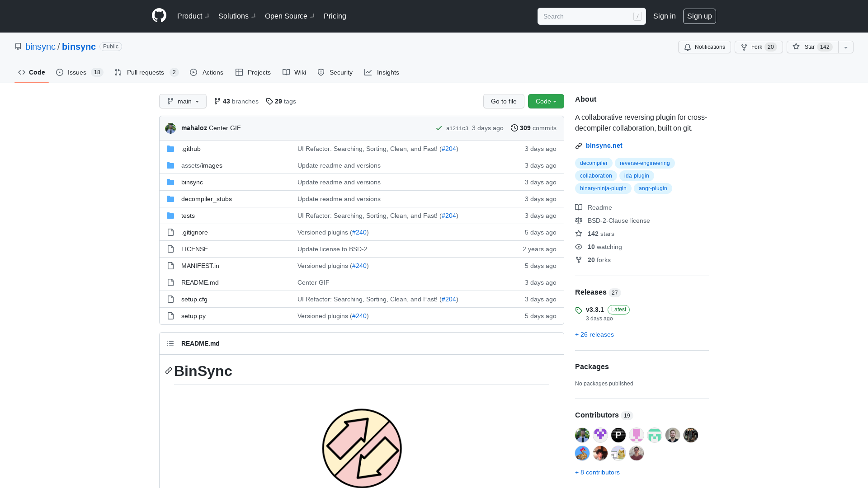The image size is (868, 488).
Task: Expand the main branch selector
Action: coord(183,101)
